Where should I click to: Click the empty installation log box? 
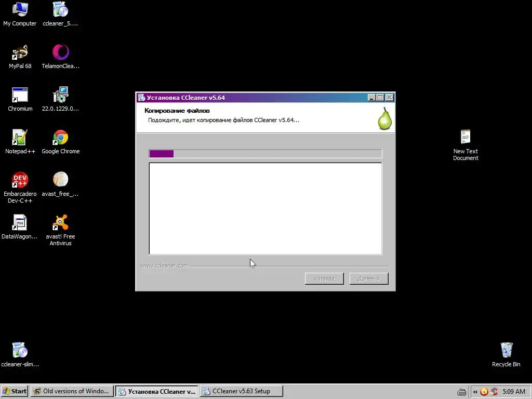(x=265, y=209)
